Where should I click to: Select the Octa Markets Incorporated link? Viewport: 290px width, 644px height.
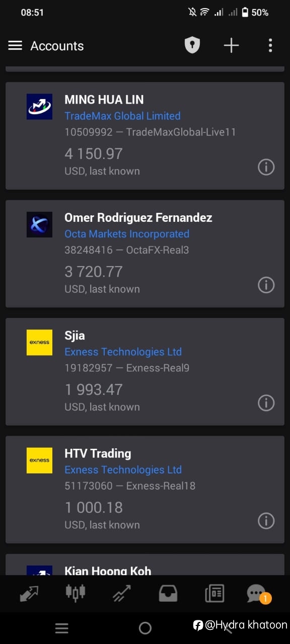(x=127, y=234)
